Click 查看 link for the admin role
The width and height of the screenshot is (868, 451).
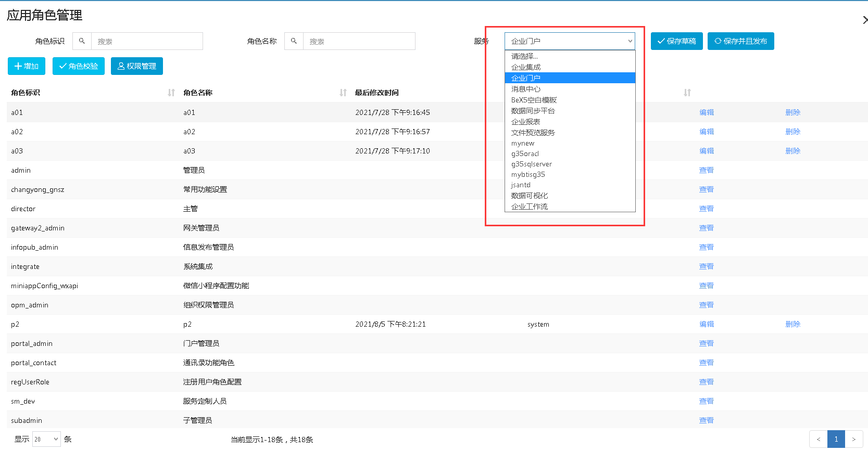[706, 170]
